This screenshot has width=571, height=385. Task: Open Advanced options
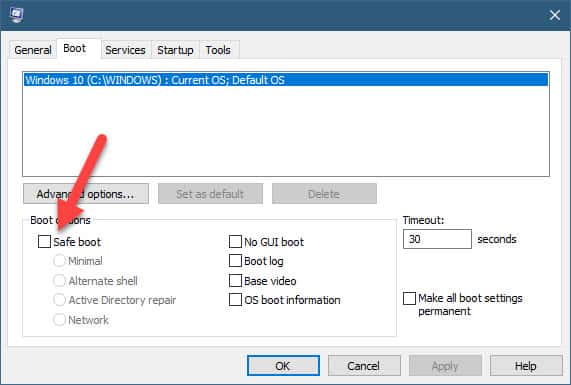[x=86, y=194]
